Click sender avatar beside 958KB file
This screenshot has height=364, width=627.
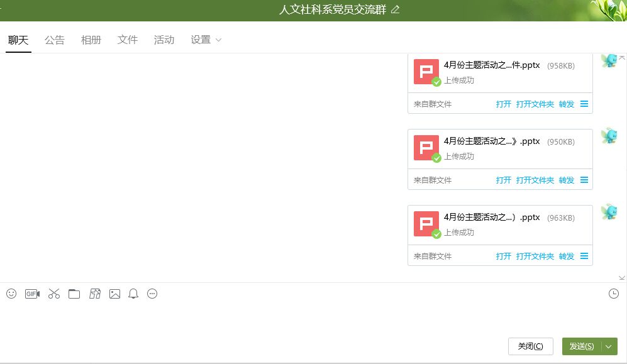609,61
